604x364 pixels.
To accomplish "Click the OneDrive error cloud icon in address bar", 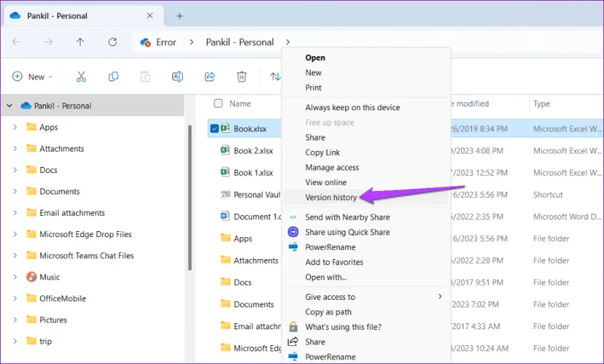I will click(x=145, y=42).
